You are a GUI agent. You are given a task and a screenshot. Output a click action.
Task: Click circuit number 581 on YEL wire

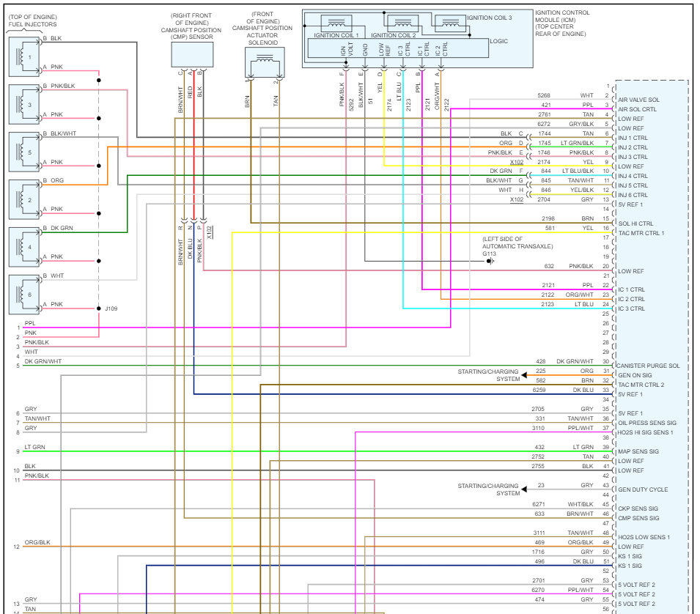(x=550, y=228)
